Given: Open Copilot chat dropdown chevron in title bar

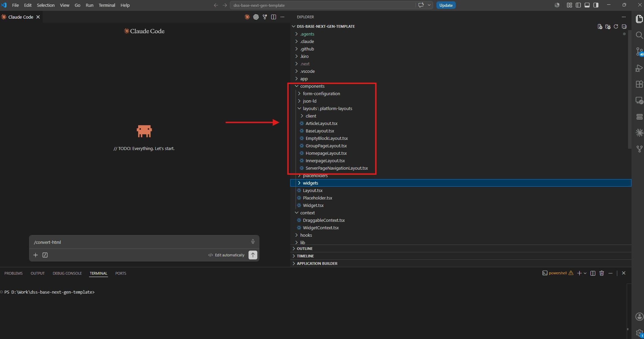Looking at the screenshot, I should click(x=429, y=5).
